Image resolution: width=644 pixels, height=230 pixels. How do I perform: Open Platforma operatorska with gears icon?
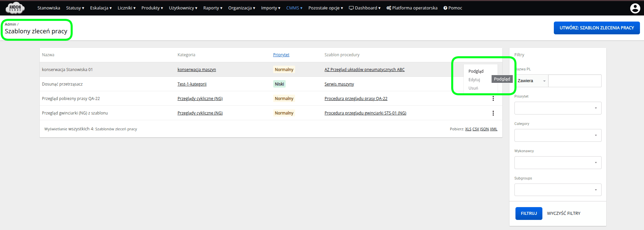(412, 8)
